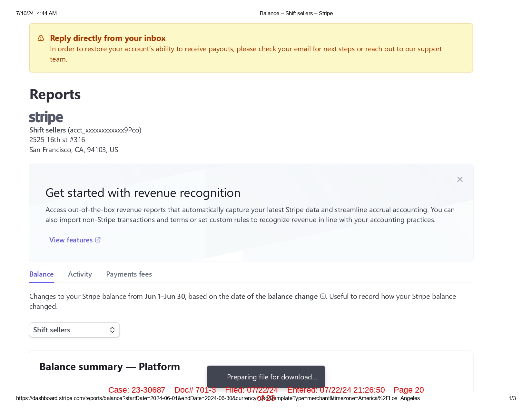
Task: Open the Shift sellers account dropdown
Action: coord(74,330)
